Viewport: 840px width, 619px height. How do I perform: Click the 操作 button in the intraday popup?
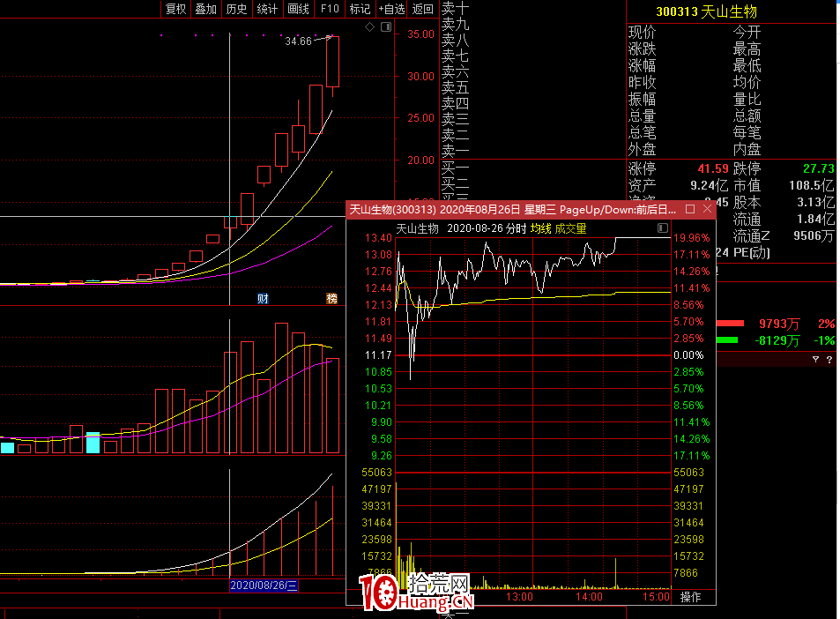click(690, 597)
